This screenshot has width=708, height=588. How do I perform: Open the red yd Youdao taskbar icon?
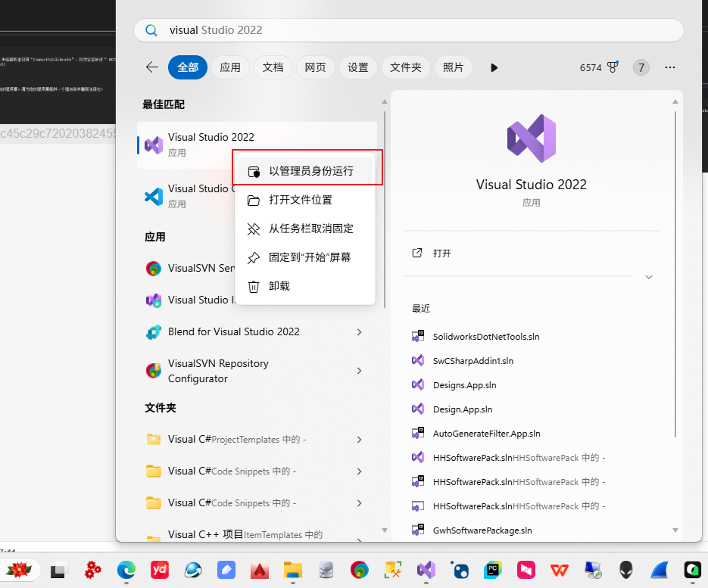160,570
